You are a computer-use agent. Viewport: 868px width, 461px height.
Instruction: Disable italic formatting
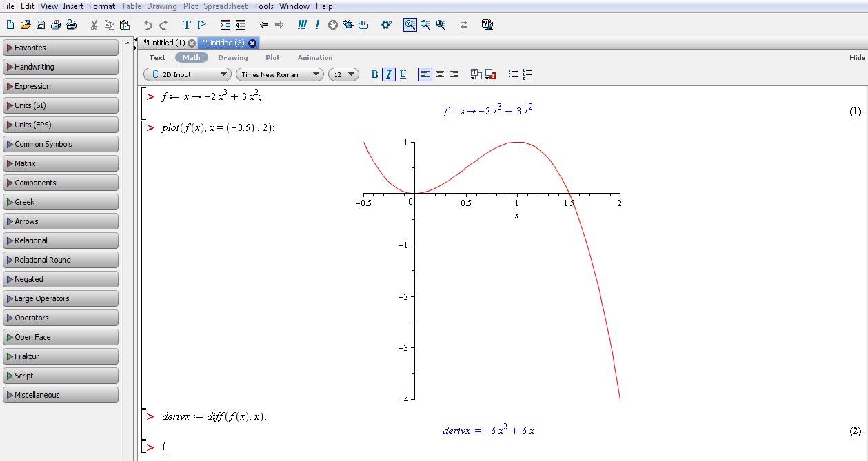pyautogui.click(x=390, y=74)
